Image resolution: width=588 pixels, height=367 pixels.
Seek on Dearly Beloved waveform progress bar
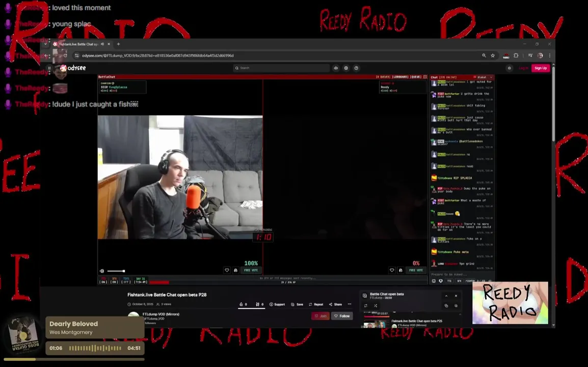click(x=95, y=348)
